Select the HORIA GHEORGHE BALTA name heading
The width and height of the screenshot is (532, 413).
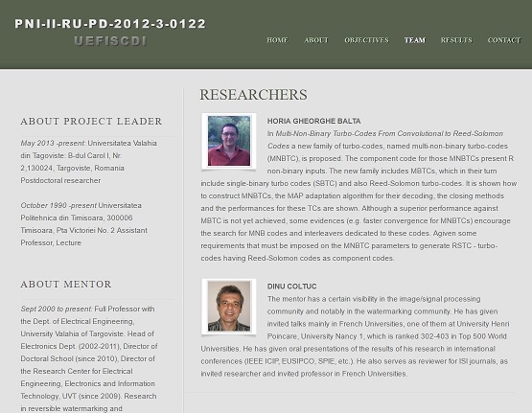point(313,121)
